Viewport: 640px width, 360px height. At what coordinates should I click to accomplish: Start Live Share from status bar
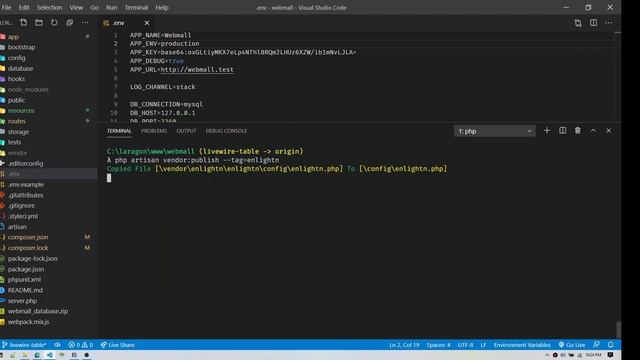click(x=118, y=345)
